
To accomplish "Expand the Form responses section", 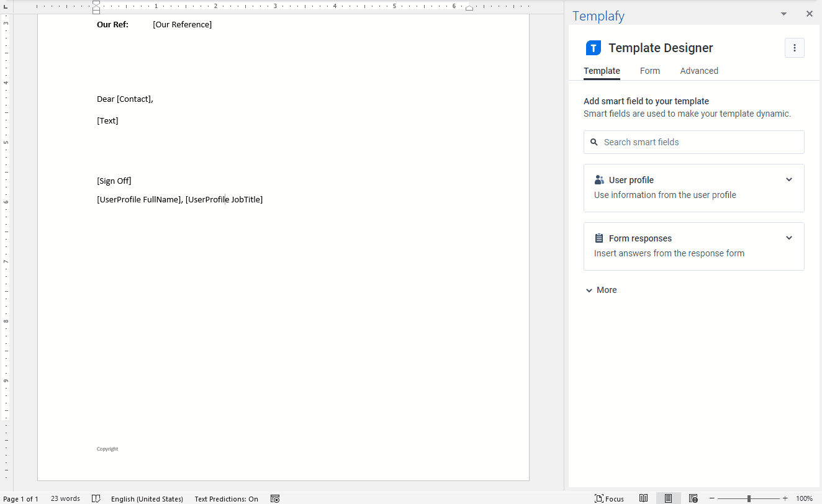I will (789, 238).
